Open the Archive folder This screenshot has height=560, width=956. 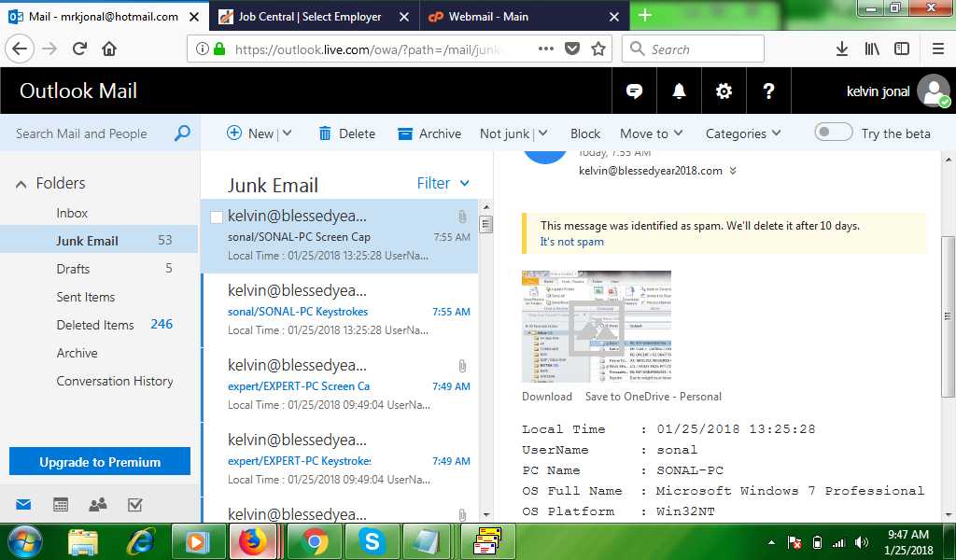77,353
